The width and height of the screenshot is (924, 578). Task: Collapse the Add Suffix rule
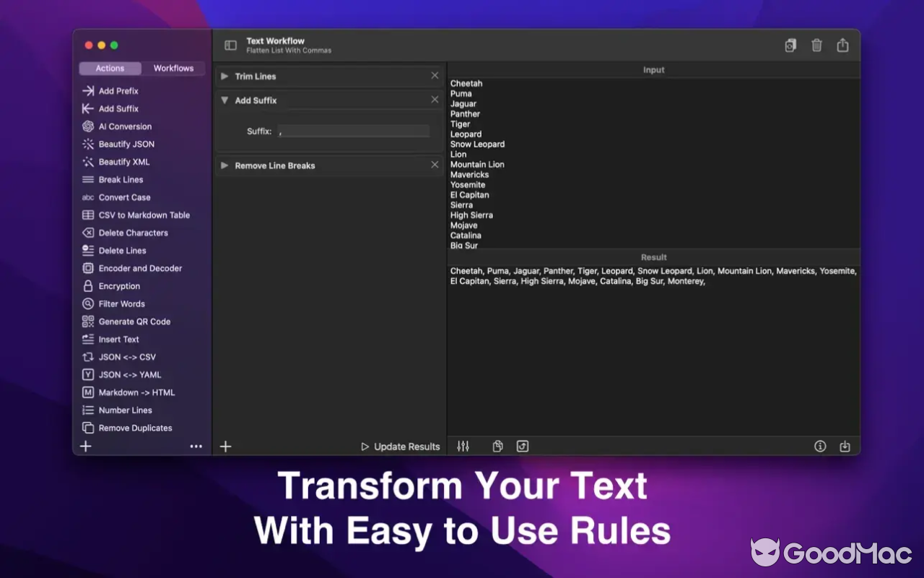click(x=225, y=100)
